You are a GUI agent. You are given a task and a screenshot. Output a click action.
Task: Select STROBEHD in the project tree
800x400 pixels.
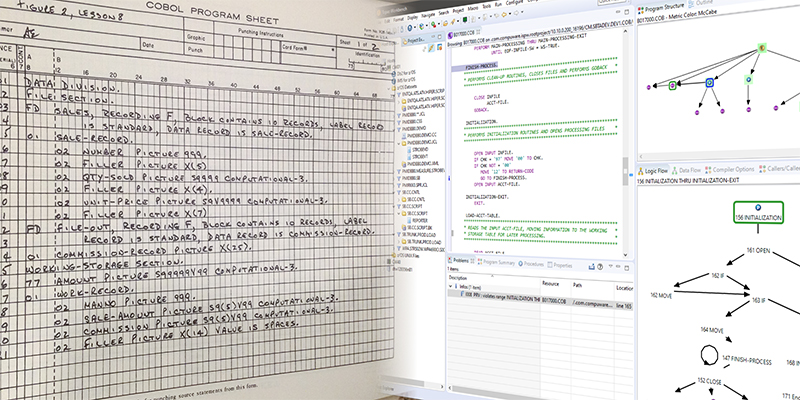[420, 149]
